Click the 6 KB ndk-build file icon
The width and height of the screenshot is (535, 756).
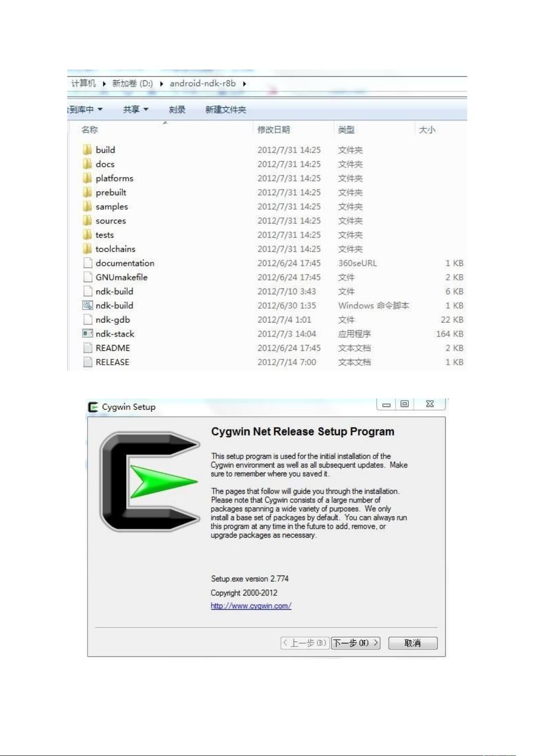tap(88, 291)
